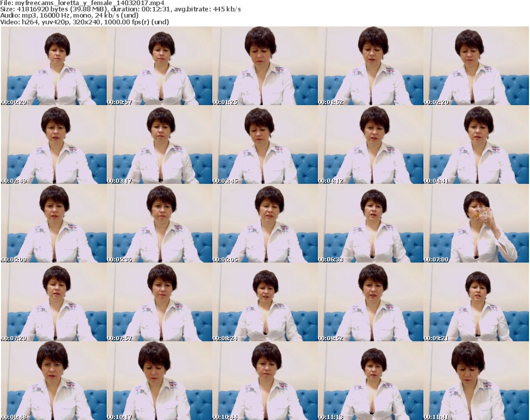Image resolution: width=530 pixels, height=420 pixels.
Task: Select the thumbnail timestamped 00:02:20
Action: click(476, 66)
